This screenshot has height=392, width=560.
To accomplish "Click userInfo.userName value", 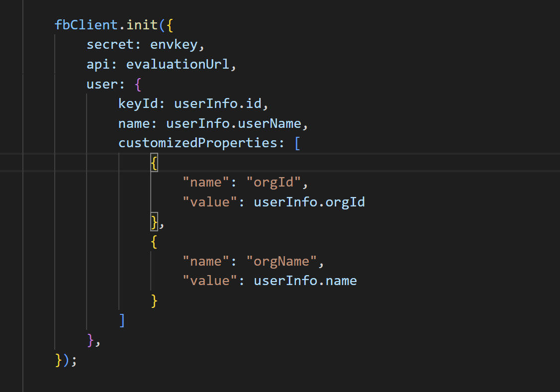I will [x=234, y=123].
